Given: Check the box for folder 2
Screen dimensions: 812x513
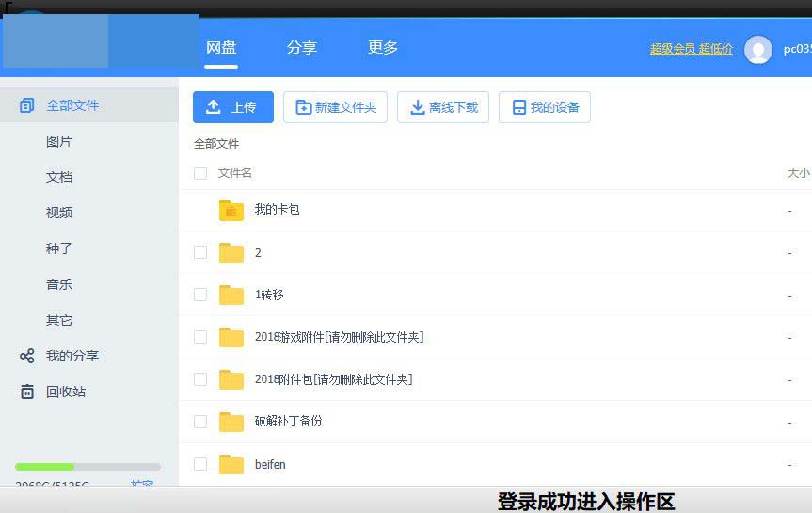Looking at the screenshot, I should (200, 252).
